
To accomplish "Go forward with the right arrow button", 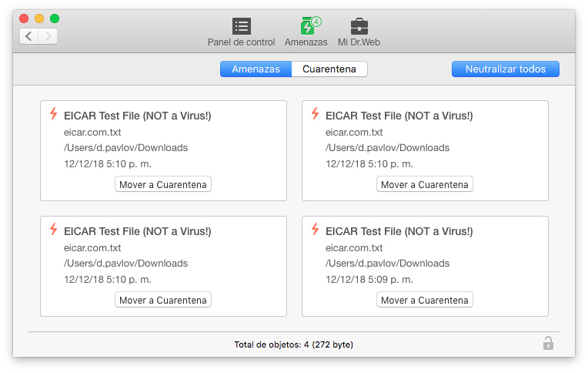I will point(48,36).
